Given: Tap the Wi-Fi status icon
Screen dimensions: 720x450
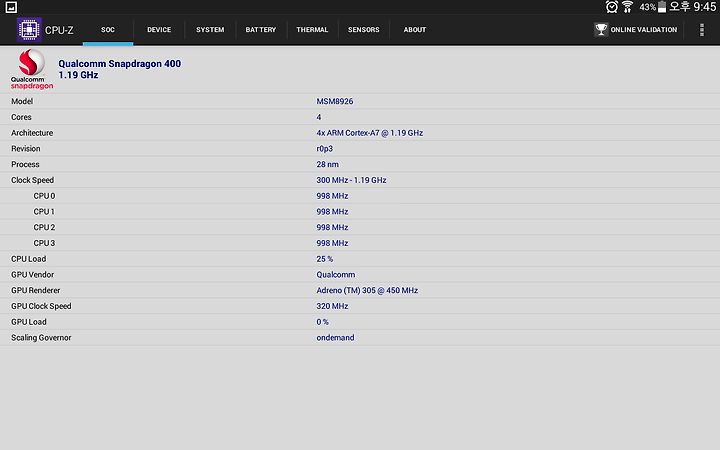Looking at the screenshot, I should [627, 7].
